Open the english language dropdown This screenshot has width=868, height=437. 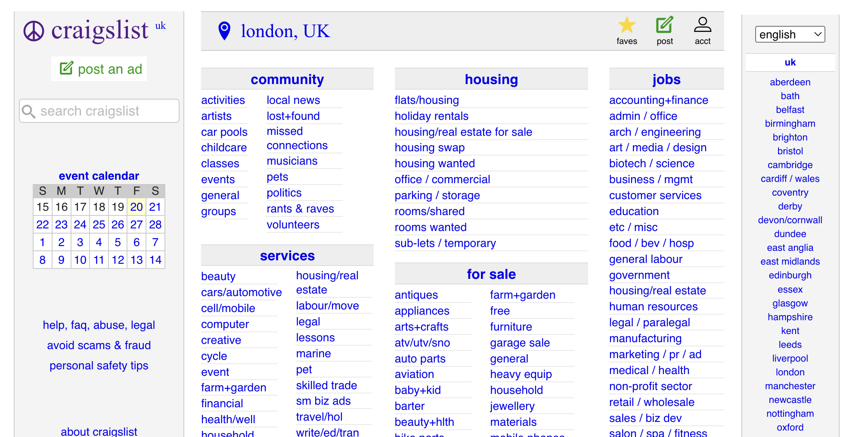click(790, 34)
